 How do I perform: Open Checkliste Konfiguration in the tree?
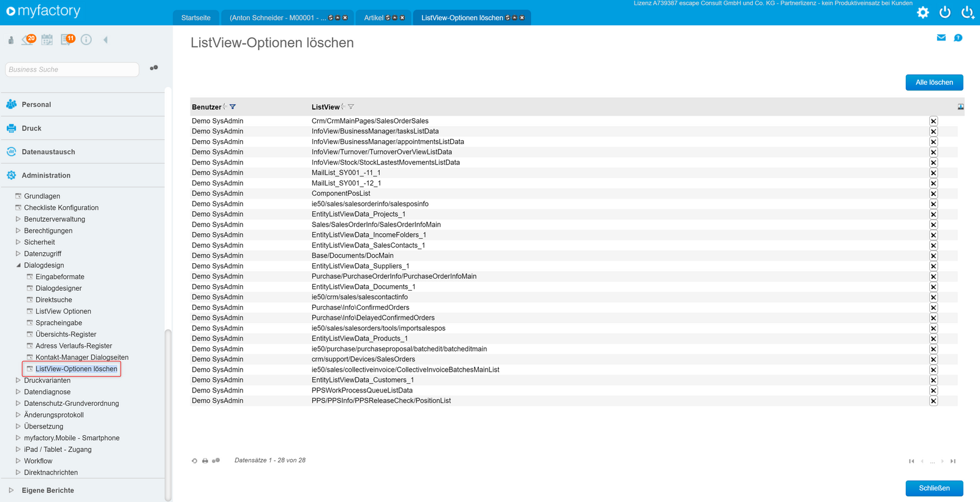tap(61, 208)
